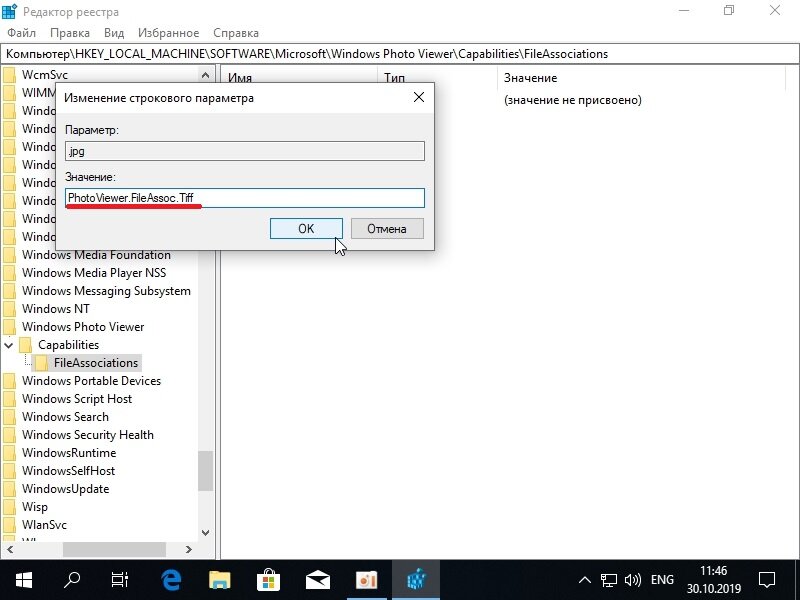Click the tree scroll down arrow

(x=205, y=533)
